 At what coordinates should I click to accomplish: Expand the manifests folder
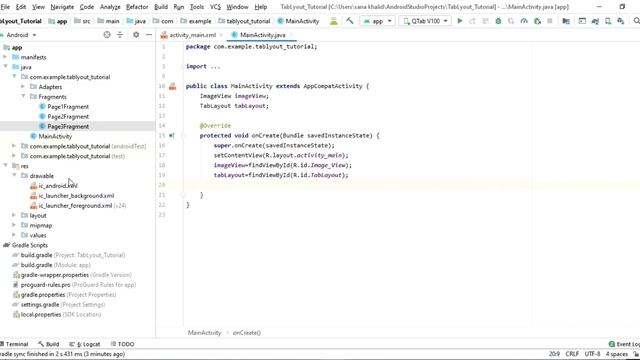(5, 57)
